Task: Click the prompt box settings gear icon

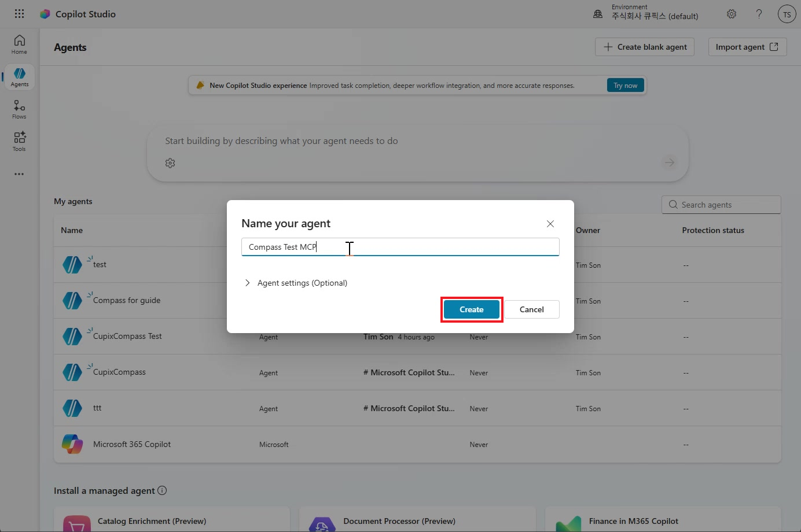Action: tap(170, 163)
